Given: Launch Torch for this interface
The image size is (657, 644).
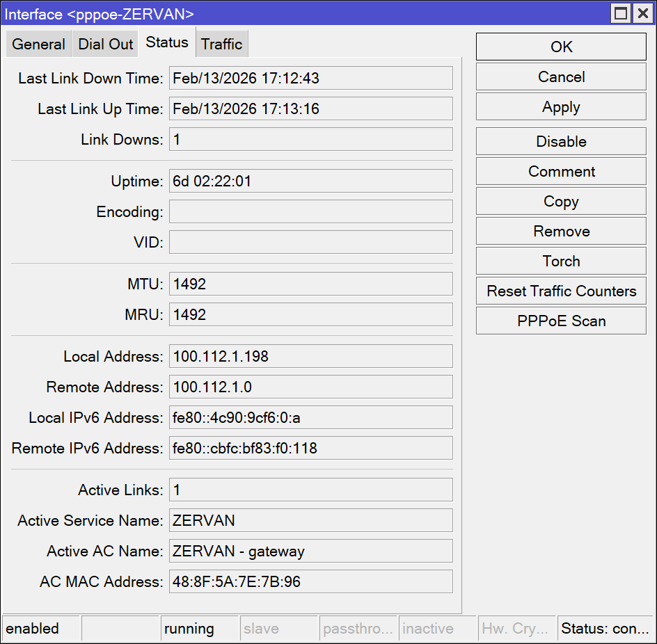Looking at the screenshot, I should click(x=561, y=261).
